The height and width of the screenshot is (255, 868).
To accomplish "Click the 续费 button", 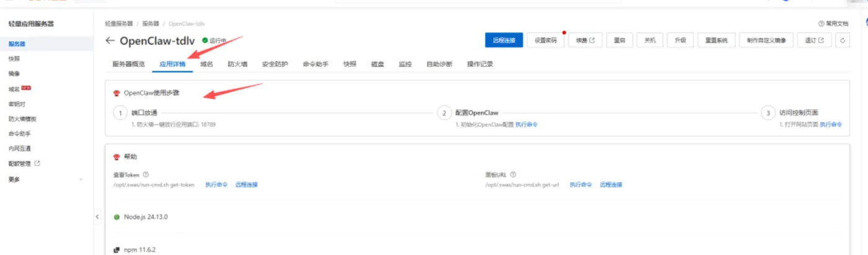I will 585,40.
